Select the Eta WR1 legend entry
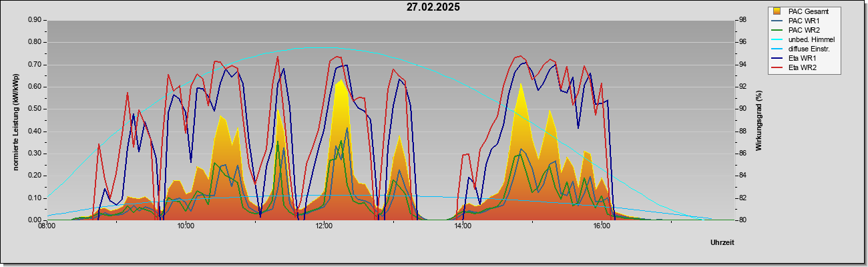 (803, 58)
